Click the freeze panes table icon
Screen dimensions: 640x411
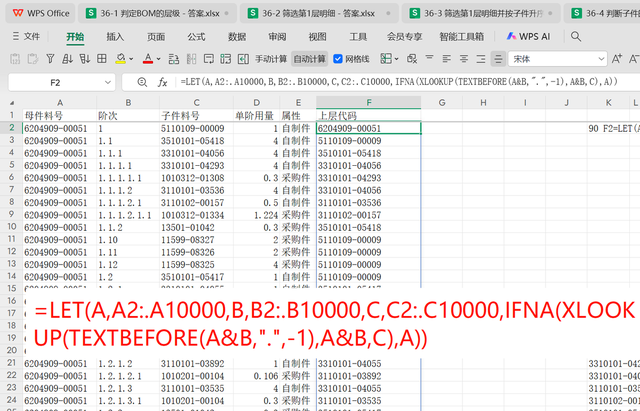[386, 59]
